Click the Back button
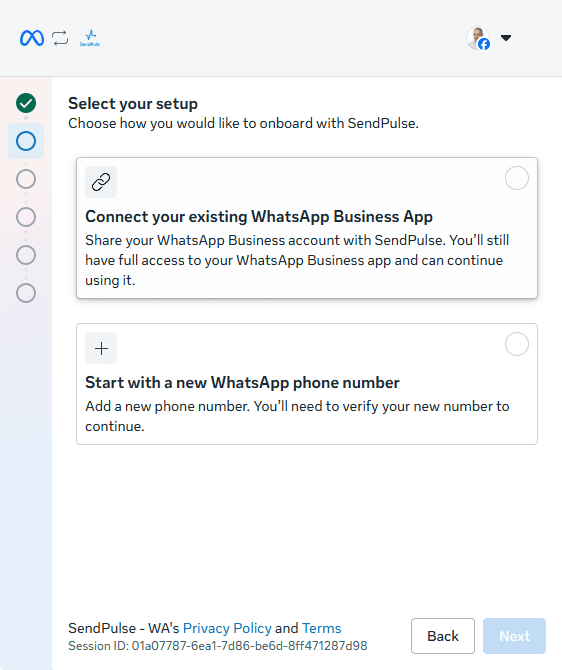Screen dimensions: 562x670 point(443,636)
